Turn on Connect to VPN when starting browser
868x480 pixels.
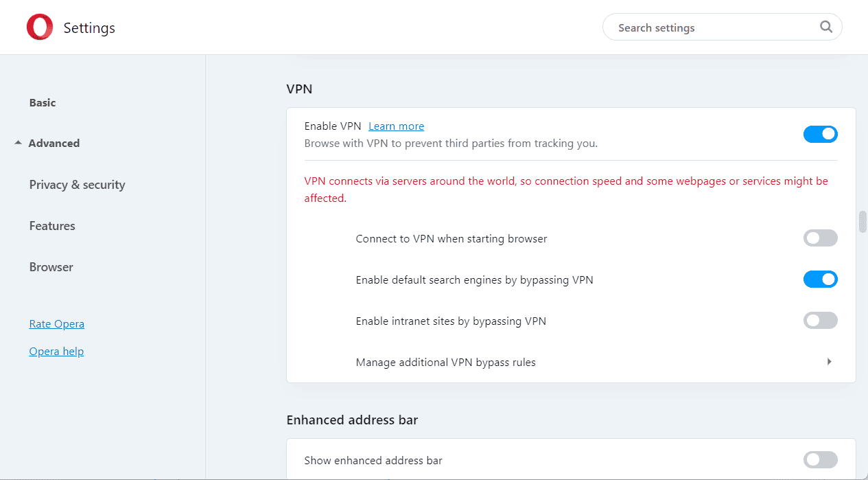pyautogui.click(x=820, y=238)
